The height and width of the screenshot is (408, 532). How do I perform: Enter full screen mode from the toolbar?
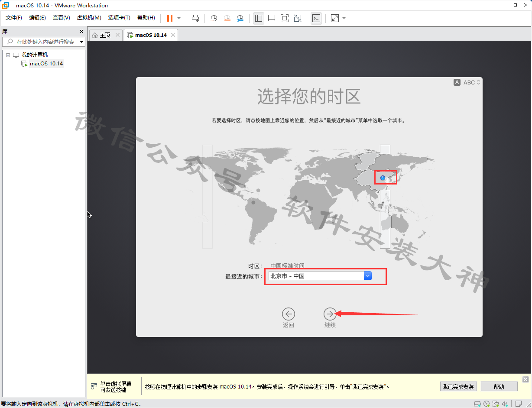pos(285,18)
